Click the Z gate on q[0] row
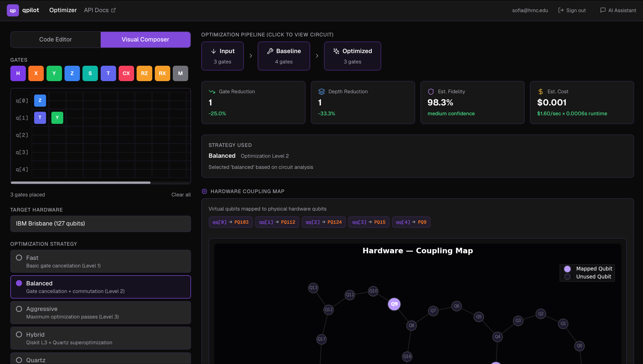The height and width of the screenshot is (364, 643). pos(40,100)
